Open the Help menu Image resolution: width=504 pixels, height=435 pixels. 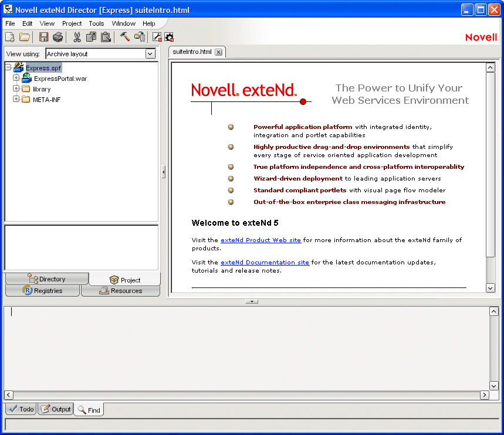pyautogui.click(x=149, y=23)
